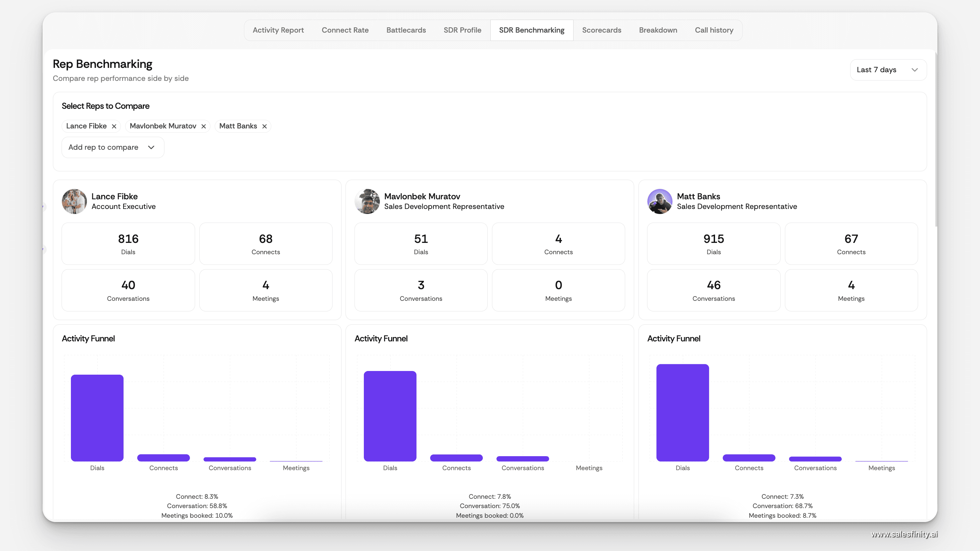Open the Add rep to compare dropdown
This screenshot has height=551, width=980.
pos(113,147)
